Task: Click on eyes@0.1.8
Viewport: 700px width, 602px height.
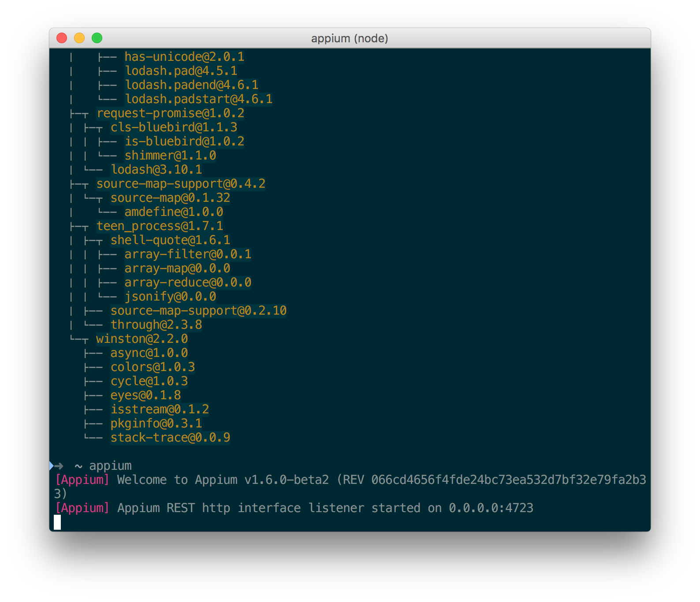Action: [x=146, y=395]
